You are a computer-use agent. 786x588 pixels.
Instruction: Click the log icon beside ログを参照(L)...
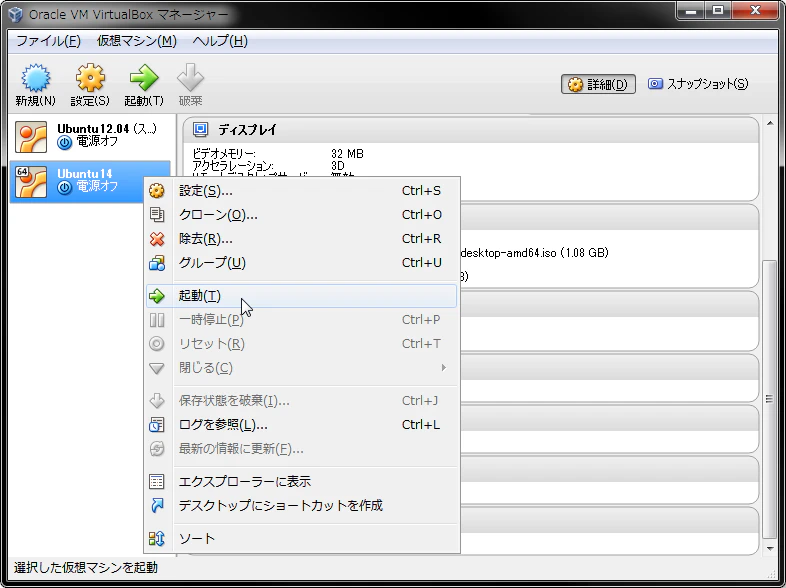point(157,425)
